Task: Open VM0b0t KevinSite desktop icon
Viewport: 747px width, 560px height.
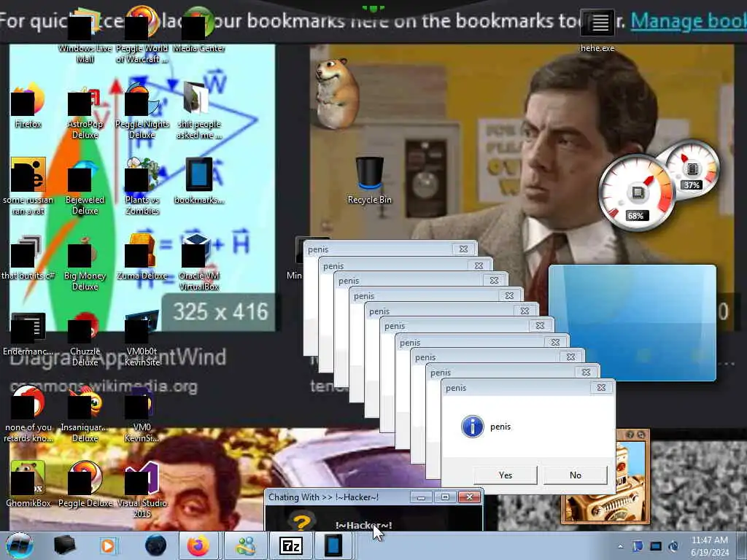Action: (x=142, y=339)
